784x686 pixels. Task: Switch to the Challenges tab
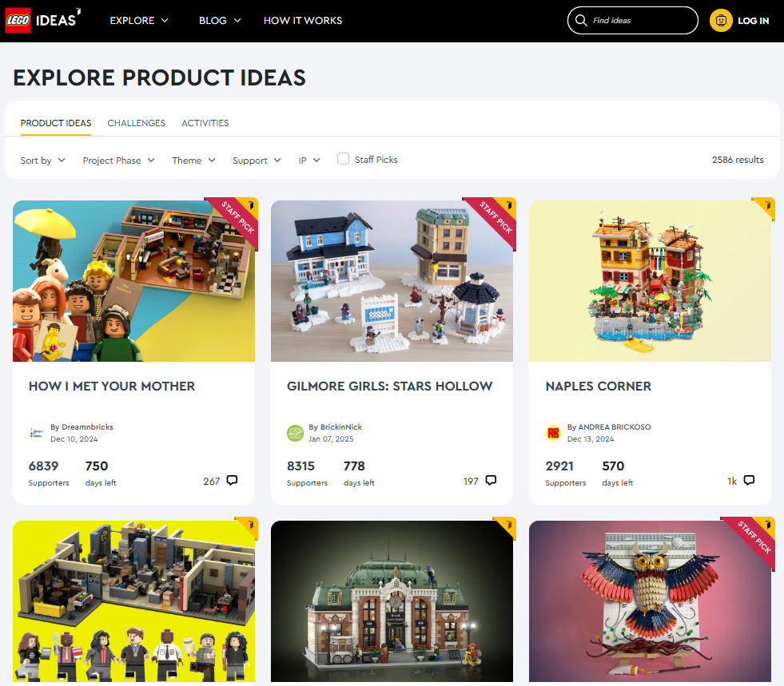coord(137,123)
